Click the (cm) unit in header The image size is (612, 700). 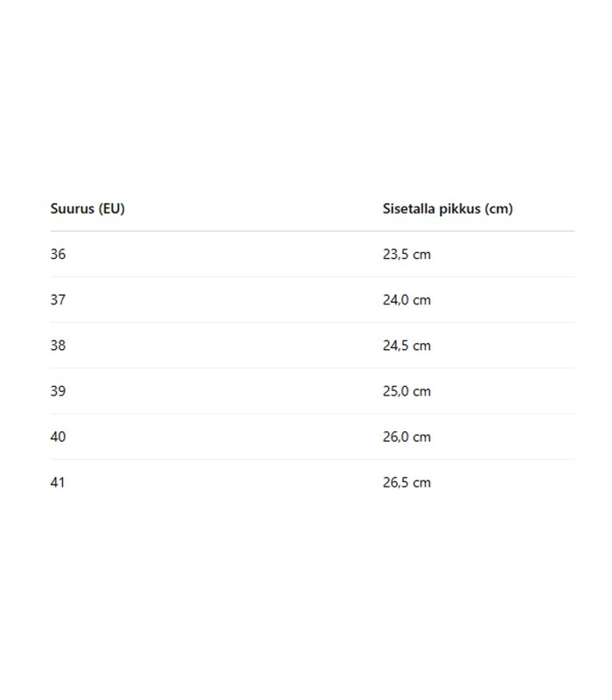tap(498, 208)
